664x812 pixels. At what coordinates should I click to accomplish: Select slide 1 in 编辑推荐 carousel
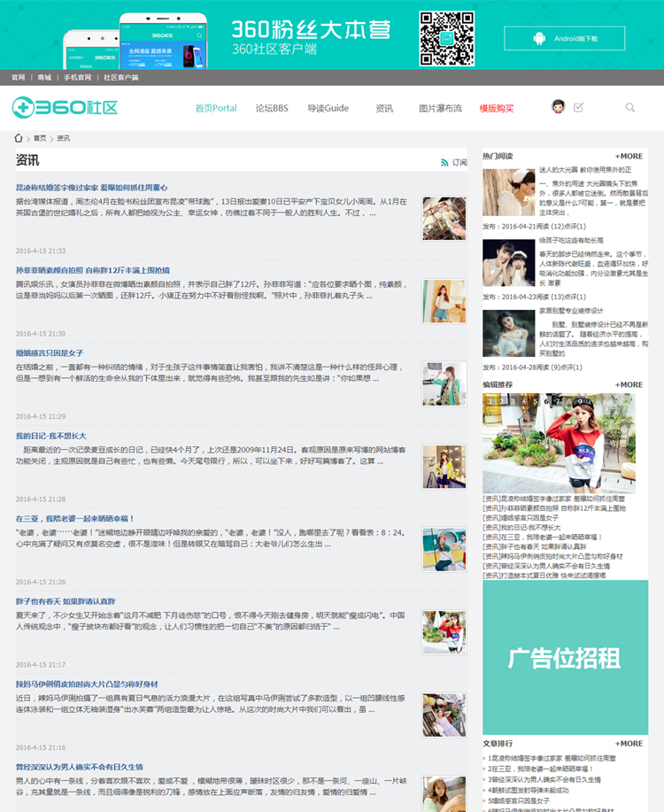pyautogui.click(x=490, y=401)
